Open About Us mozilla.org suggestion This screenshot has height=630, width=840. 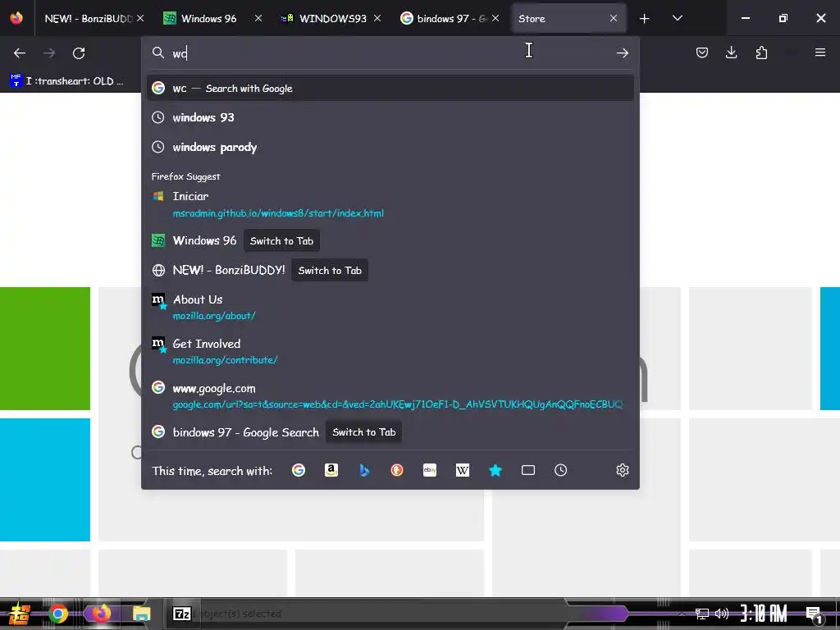tap(390, 307)
